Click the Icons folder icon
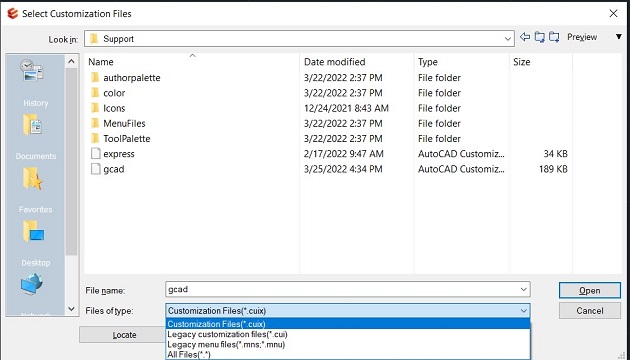This screenshot has height=360, width=630. [95, 108]
